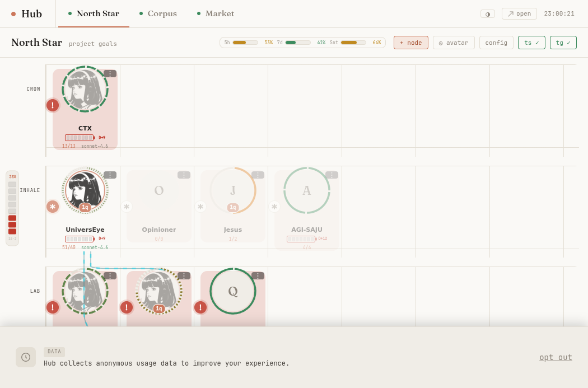Toggle the dark mode theme icon
The width and height of the screenshot is (588, 388).
pos(488,14)
